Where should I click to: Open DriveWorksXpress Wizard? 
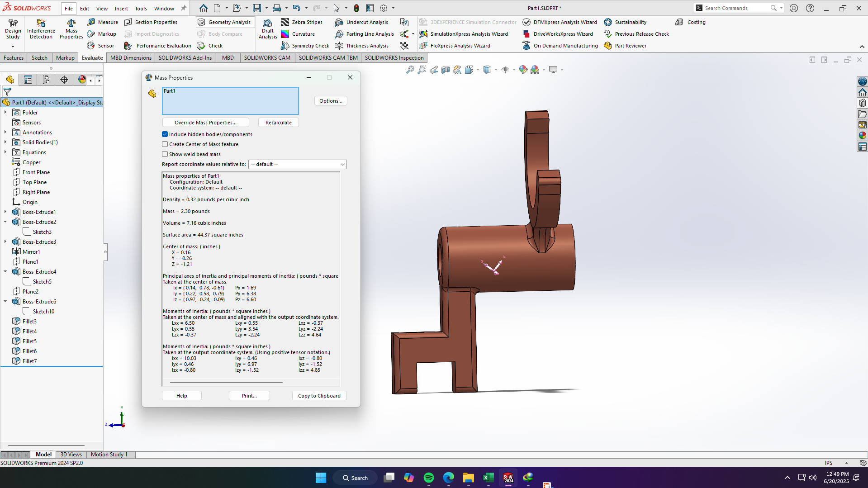tap(558, 34)
